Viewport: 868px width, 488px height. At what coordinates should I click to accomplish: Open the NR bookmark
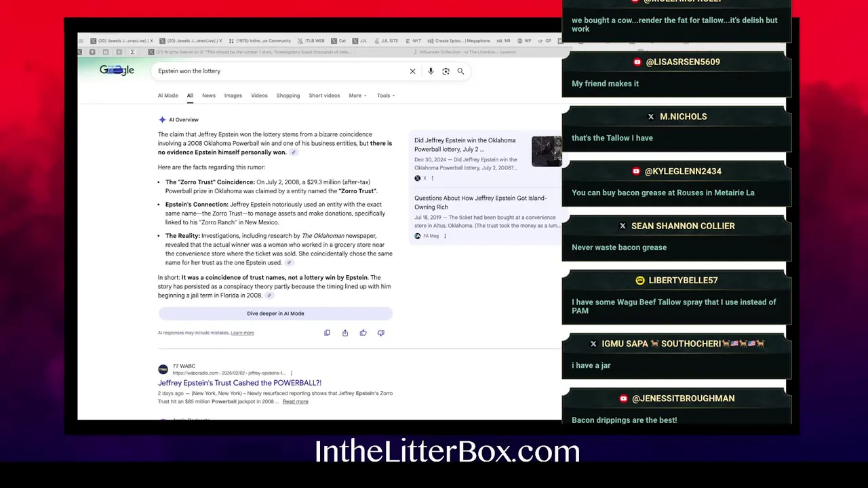click(x=503, y=41)
